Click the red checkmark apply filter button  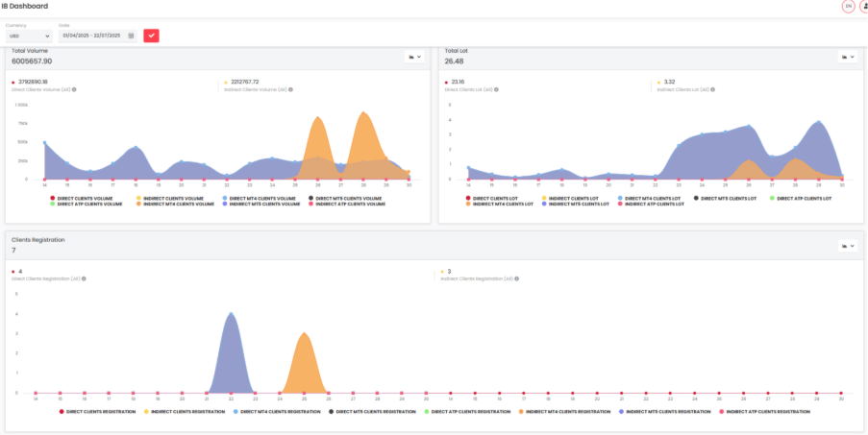[x=151, y=36]
